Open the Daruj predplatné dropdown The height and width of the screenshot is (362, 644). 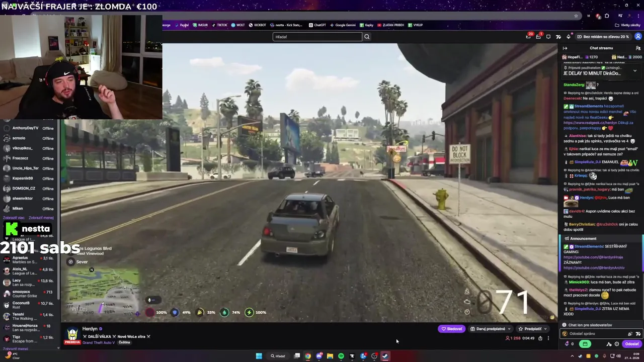pos(491,329)
